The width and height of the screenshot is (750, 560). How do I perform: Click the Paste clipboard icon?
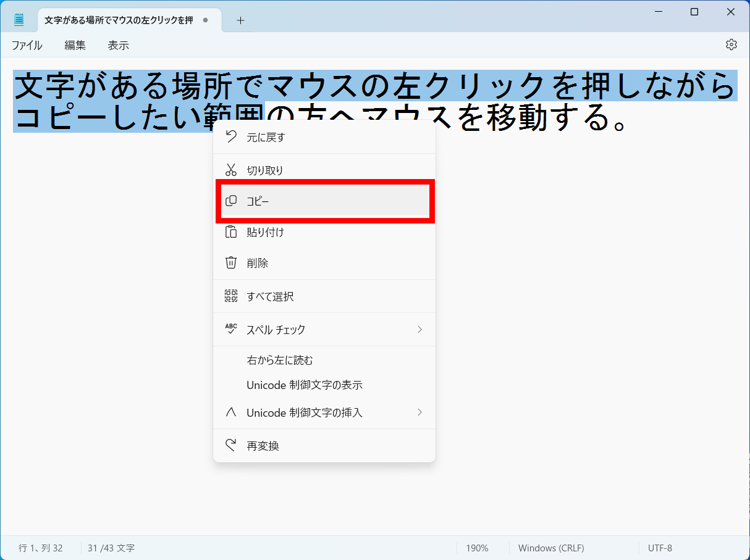pyautogui.click(x=230, y=232)
